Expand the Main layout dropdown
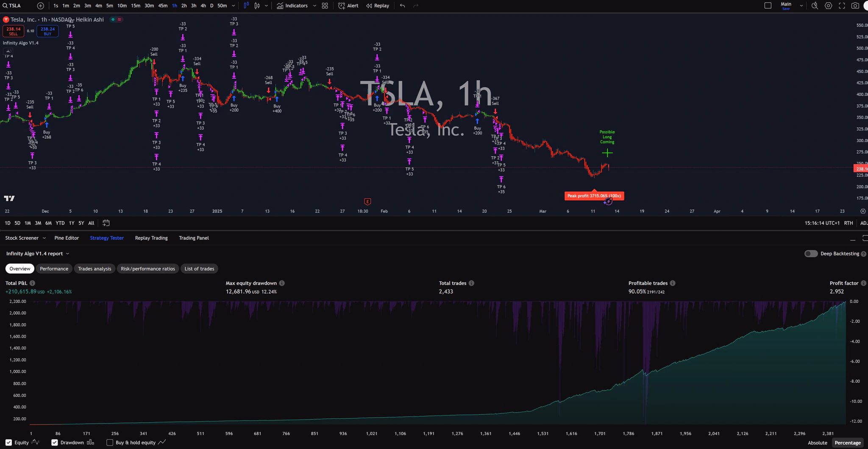Image resolution: width=868 pixels, height=449 pixels. click(801, 6)
